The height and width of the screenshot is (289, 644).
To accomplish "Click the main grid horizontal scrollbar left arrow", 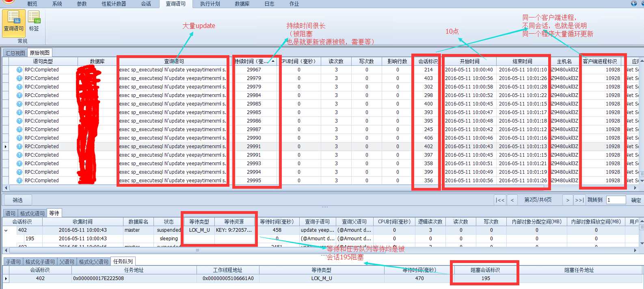I will (6, 188).
